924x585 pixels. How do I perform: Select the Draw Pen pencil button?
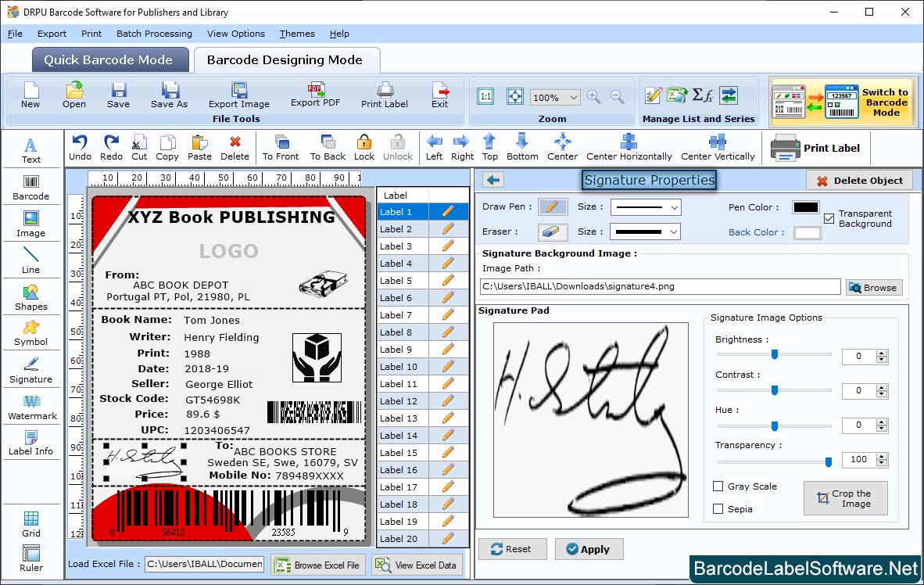[552, 207]
